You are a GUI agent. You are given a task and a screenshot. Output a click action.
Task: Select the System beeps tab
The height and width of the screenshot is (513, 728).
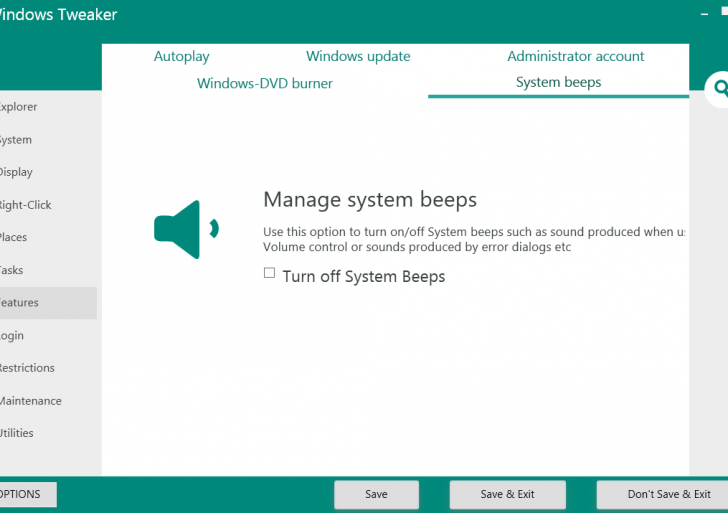558,82
